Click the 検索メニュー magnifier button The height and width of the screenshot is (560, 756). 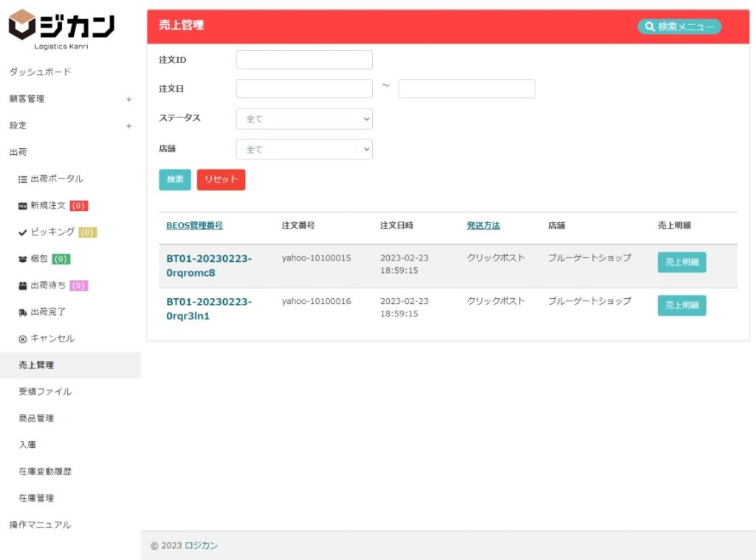679,27
